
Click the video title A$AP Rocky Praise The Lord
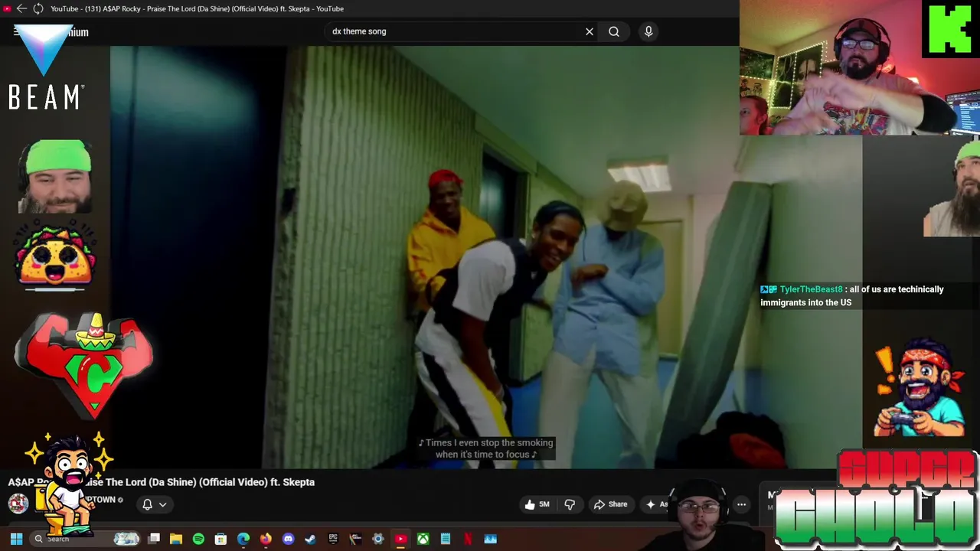pyautogui.click(x=162, y=482)
